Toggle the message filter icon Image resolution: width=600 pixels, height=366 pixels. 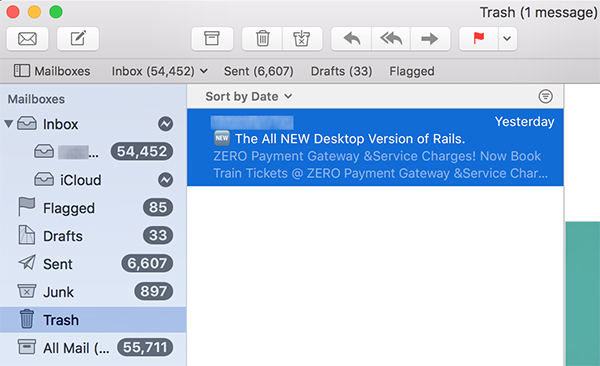click(545, 96)
